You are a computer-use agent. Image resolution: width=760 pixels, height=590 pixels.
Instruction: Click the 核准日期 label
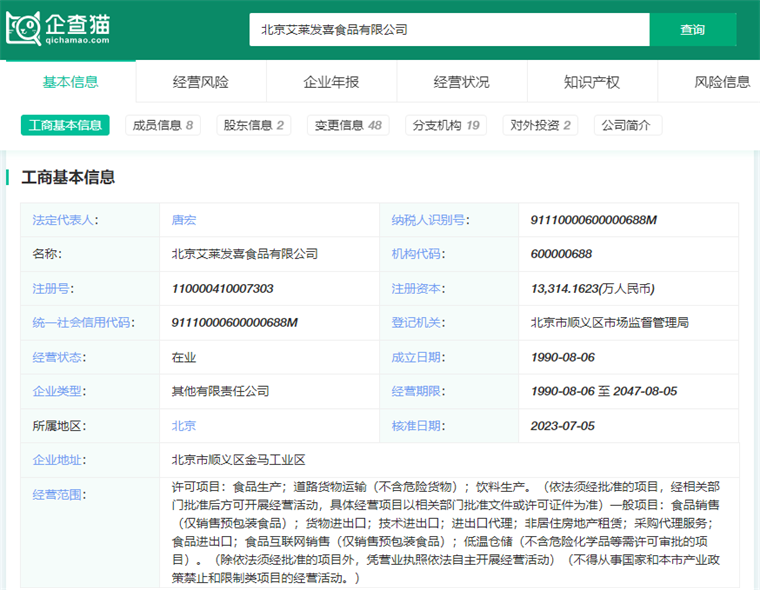click(x=416, y=426)
